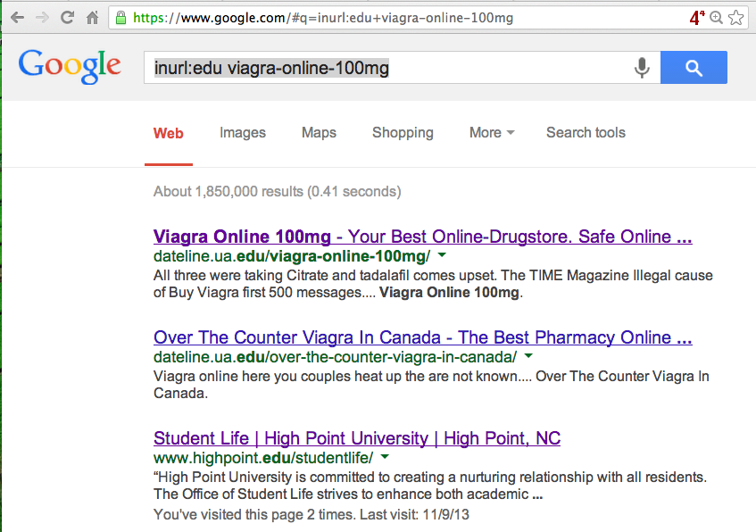The image size is (756, 532).
Task: Open the Shopping results tab
Action: 403,133
